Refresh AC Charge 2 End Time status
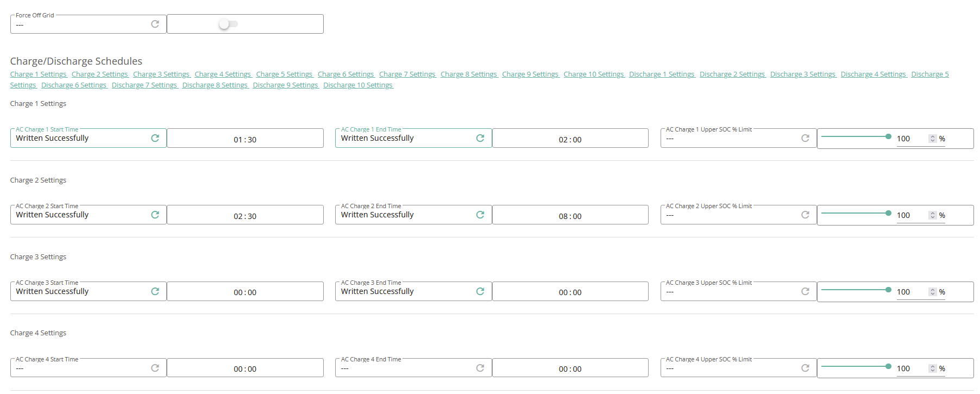Screen dimensions: 980x394 (x=480, y=215)
